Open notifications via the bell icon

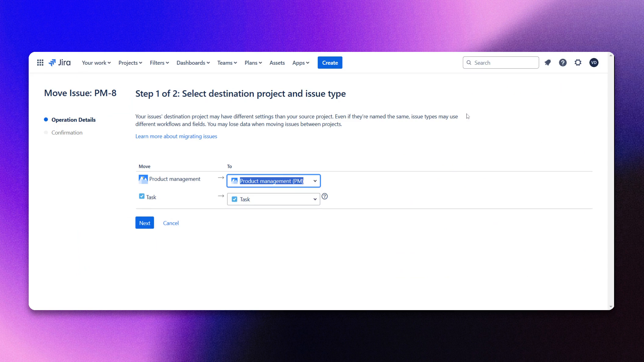[548, 63]
